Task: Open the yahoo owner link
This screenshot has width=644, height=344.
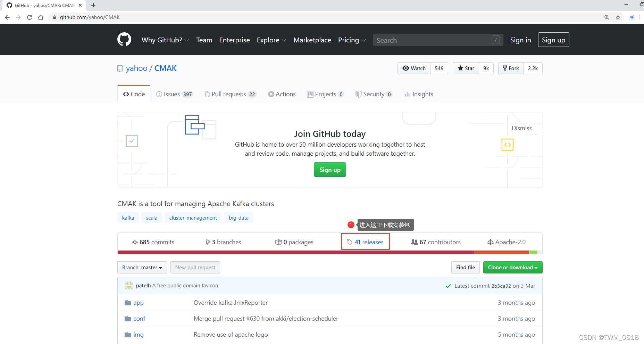Action: pos(137,68)
